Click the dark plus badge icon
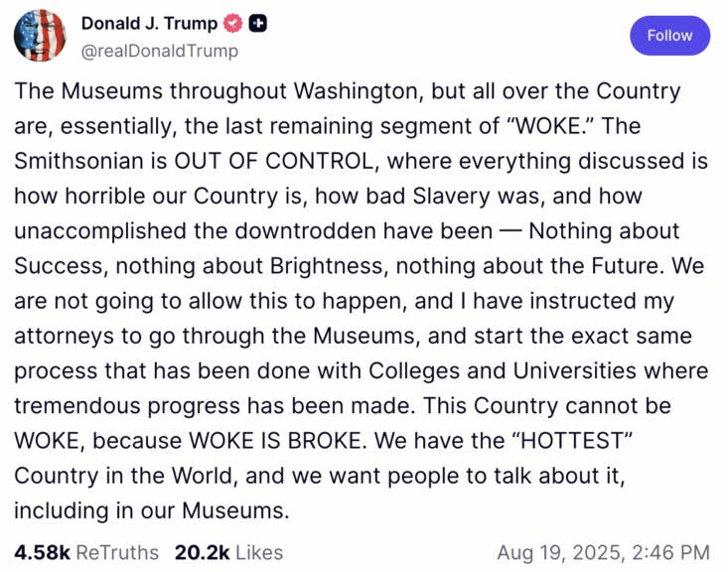The height and width of the screenshot is (572, 728). click(257, 23)
